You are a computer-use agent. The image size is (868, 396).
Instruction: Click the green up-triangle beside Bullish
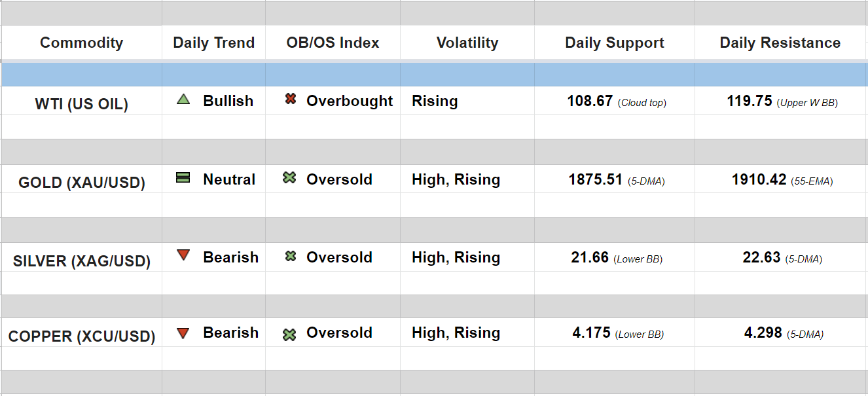[x=183, y=99]
